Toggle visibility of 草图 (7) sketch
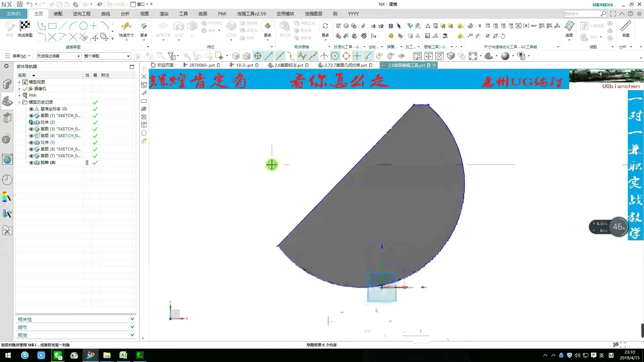This screenshot has height=362, width=644. 31,156
